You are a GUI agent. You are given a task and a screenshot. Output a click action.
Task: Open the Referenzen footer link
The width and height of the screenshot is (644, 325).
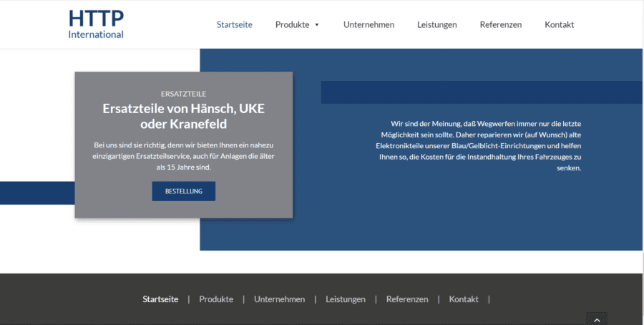(x=407, y=299)
